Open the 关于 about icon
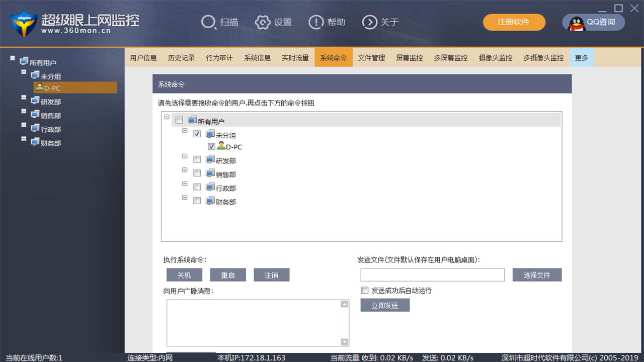 (x=370, y=22)
